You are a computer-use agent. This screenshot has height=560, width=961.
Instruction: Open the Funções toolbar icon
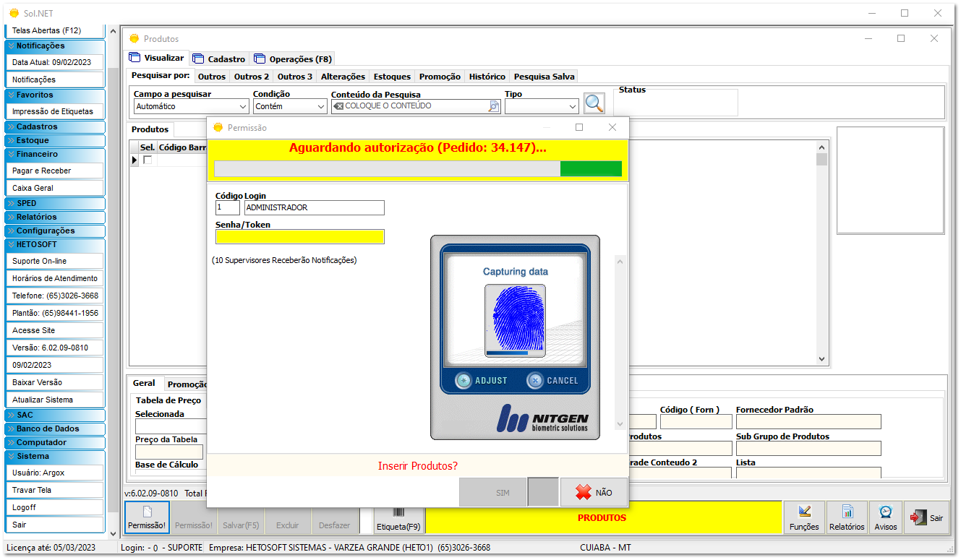tap(803, 517)
